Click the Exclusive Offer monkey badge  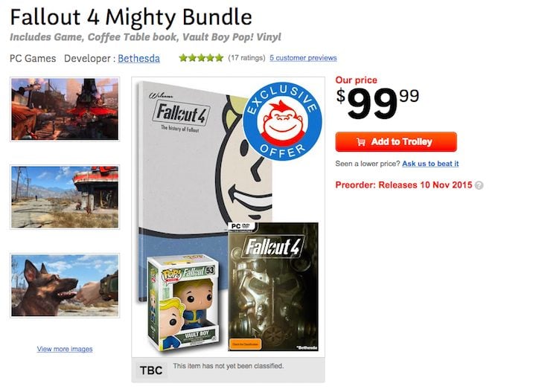click(x=282, y=121)
